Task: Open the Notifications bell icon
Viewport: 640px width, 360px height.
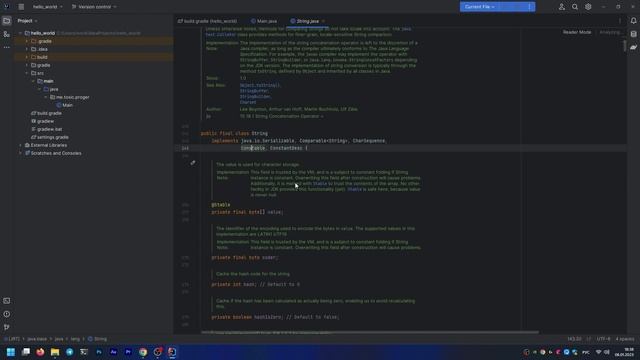Action: [633, 21]
